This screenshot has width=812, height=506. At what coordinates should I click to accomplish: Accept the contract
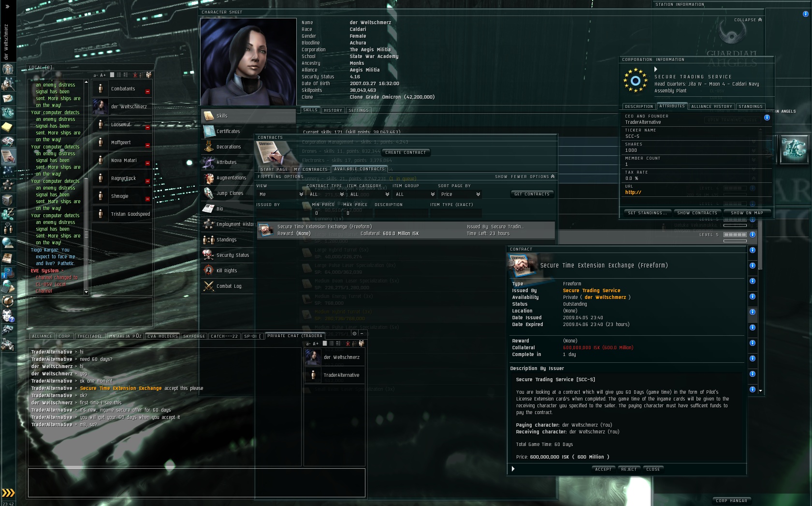tap(603, 469)
